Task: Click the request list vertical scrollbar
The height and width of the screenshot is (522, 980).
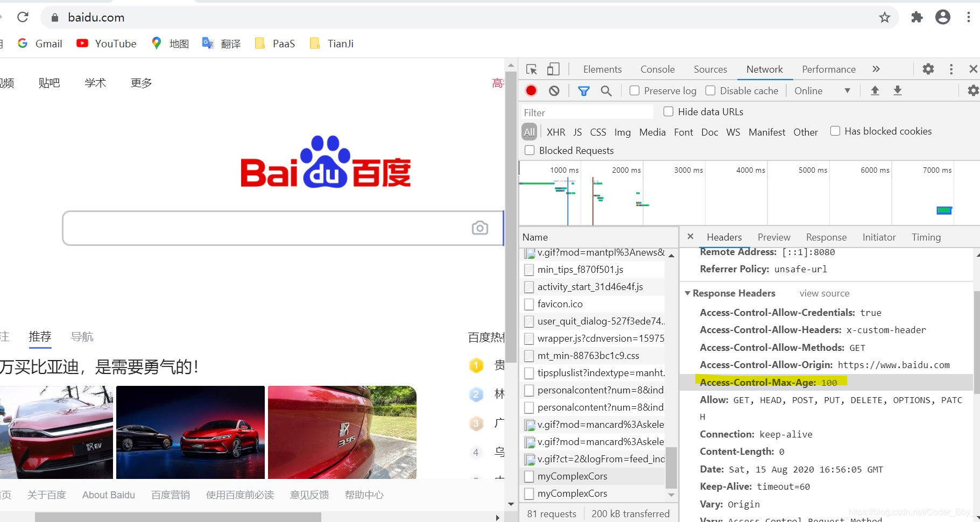Action: (671, 468)
